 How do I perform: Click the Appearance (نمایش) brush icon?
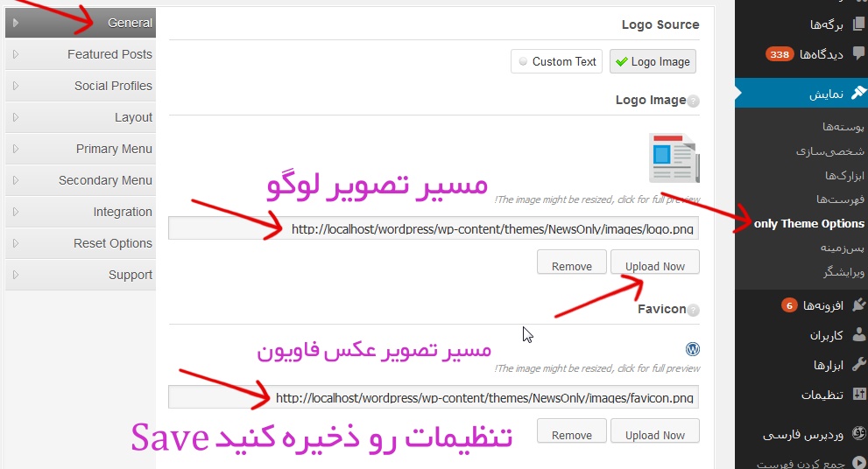857,93
